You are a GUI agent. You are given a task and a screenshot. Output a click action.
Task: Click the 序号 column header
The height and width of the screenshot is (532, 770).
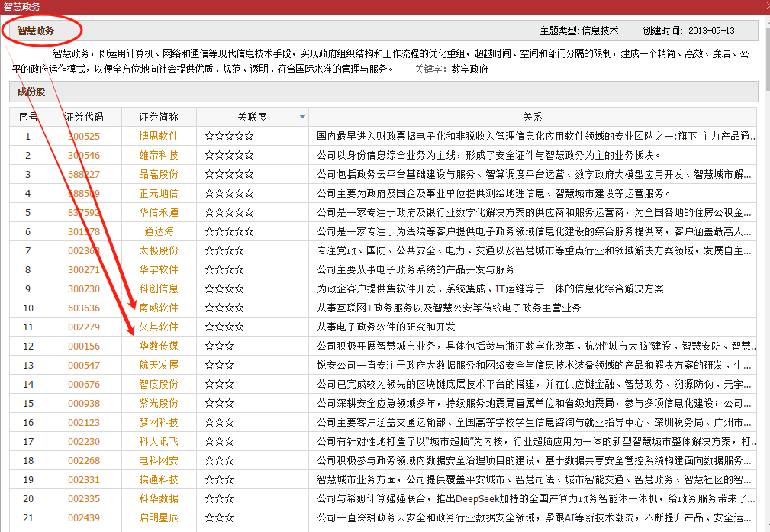pyautogui.click(x=28, y=117)
